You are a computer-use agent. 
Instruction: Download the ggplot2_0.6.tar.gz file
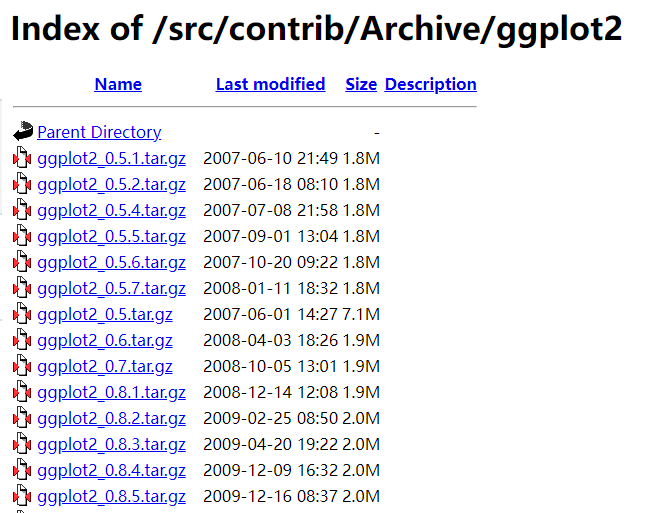pos(105,340)
